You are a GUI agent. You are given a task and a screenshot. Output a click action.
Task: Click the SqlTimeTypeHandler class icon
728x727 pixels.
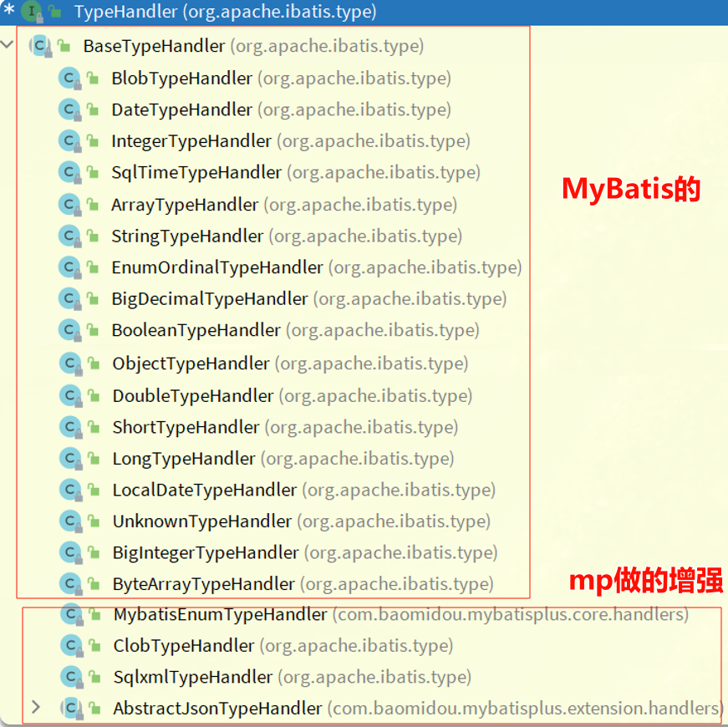click(69, 172)
